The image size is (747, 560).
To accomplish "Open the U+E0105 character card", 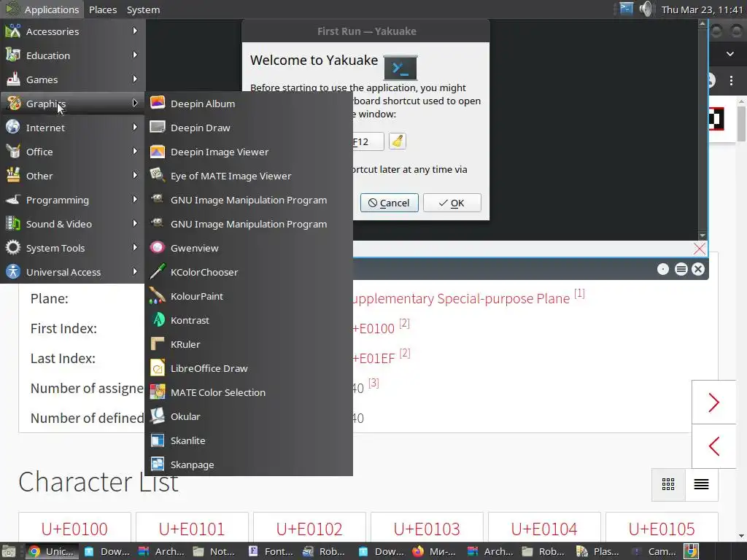I will click(662, 528).
